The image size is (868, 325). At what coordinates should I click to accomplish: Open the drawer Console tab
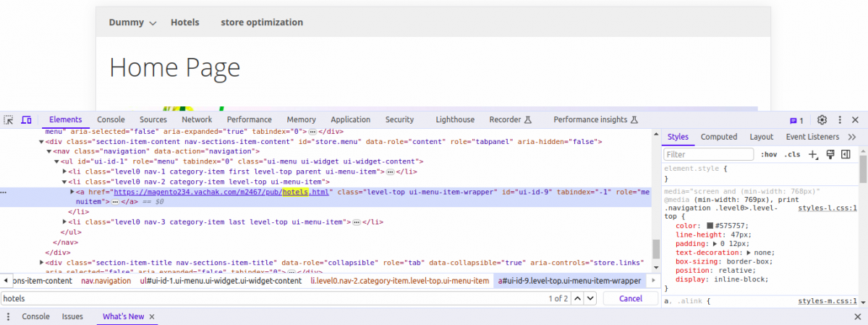click(35, 316)
